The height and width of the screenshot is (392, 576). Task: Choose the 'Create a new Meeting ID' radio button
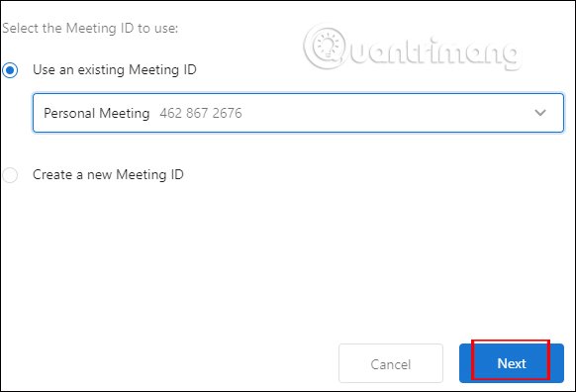pyautogui.click(x=10, y=175)
